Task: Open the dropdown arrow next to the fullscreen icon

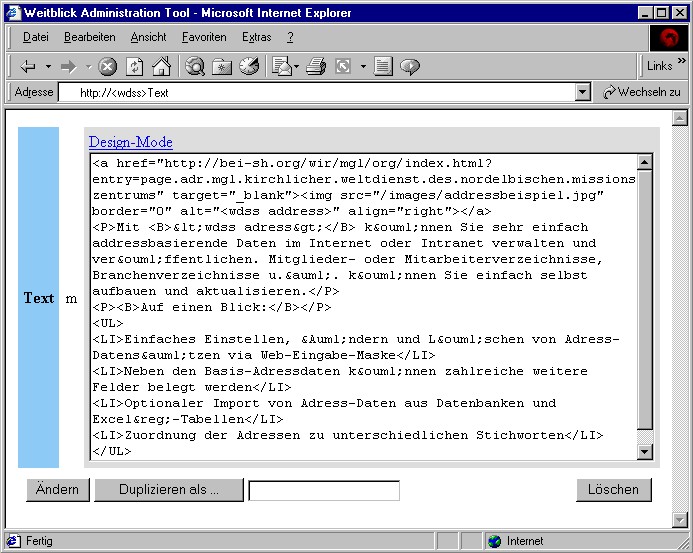Action: (x=363, y=67)
